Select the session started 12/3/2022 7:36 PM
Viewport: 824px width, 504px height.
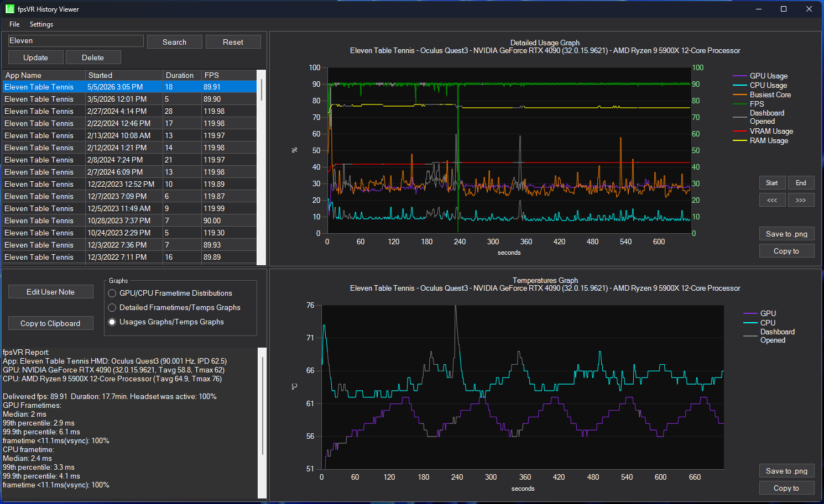(x=129, y=245)
